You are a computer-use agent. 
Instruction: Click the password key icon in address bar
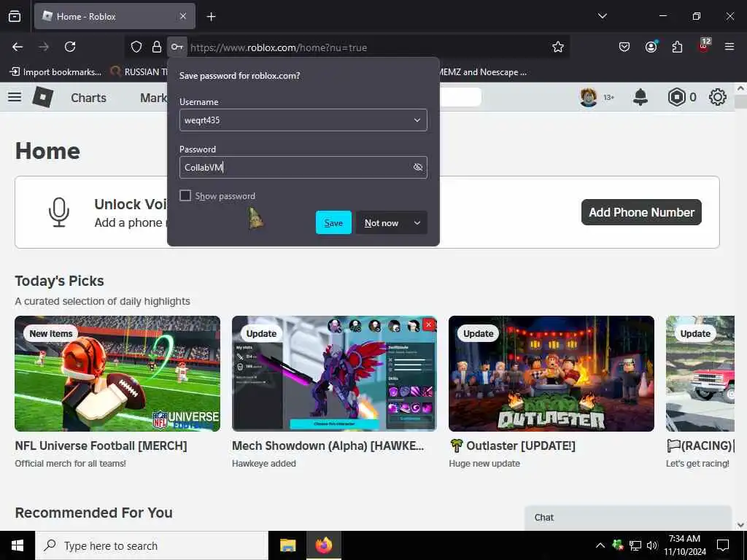[x=177, y=47]
